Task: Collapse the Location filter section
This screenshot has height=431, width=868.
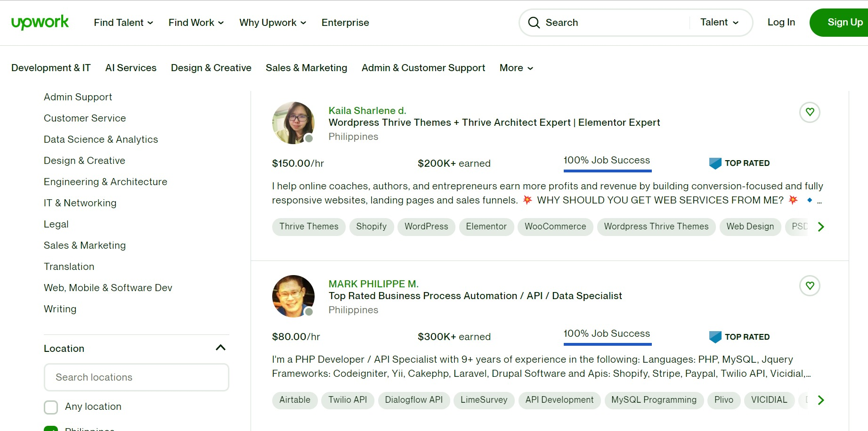Action: (220, 348)
